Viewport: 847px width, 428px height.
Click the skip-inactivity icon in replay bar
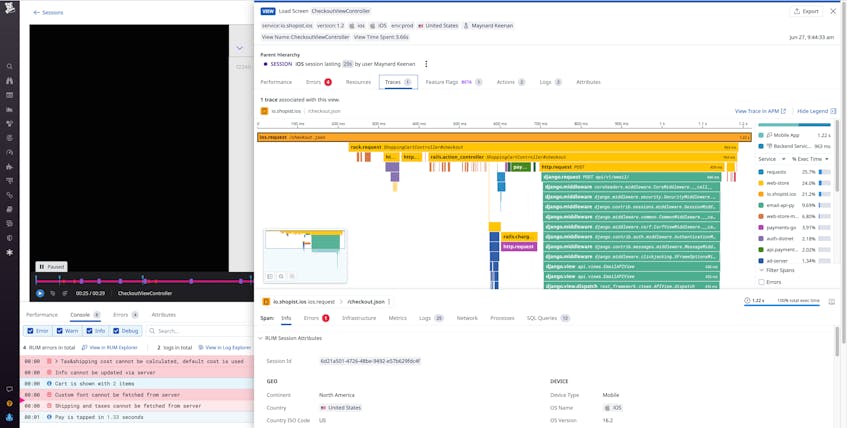coord(65,293)
